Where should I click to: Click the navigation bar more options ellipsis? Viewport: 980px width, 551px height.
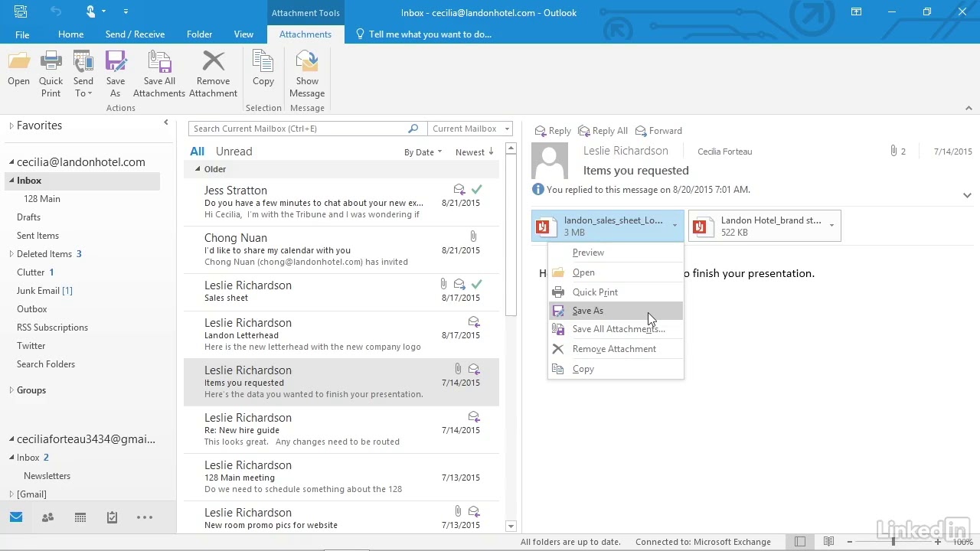tap(145, 517)
